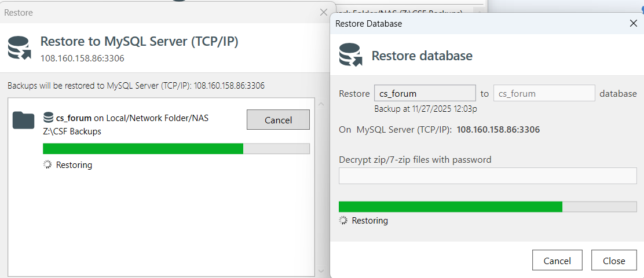Screen dimensions: 644x278
Task: Click the database restore icon beside Restore to MySQL Server
Action: coord(19,47)
